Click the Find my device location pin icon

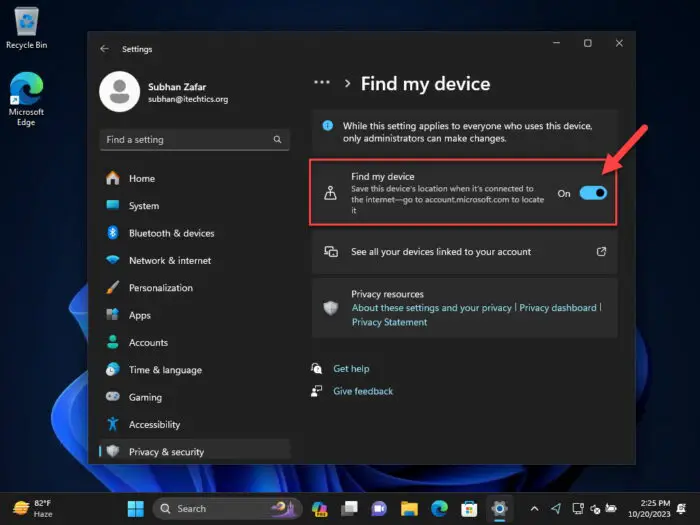(x=330, y=193)
